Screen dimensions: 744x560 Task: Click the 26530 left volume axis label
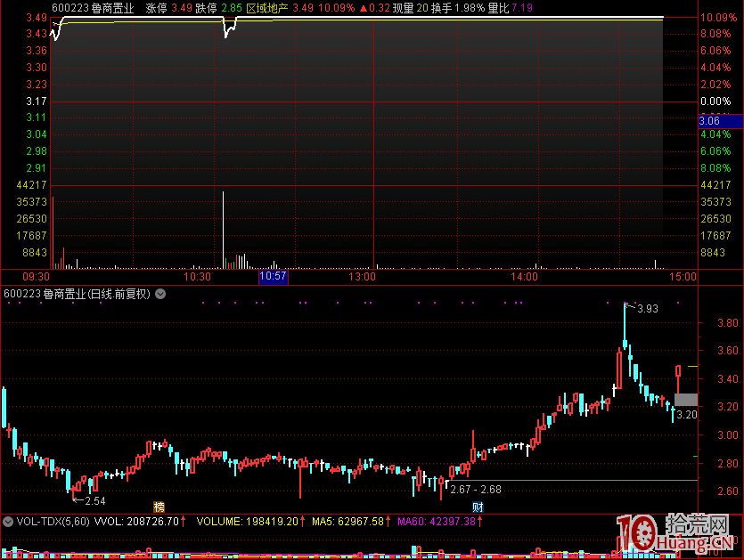32,219
